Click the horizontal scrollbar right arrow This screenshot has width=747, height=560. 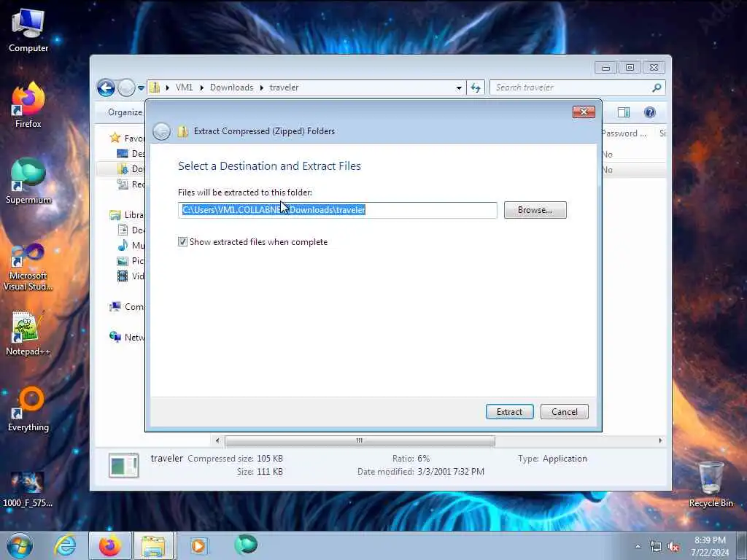[x=660, y=441]
